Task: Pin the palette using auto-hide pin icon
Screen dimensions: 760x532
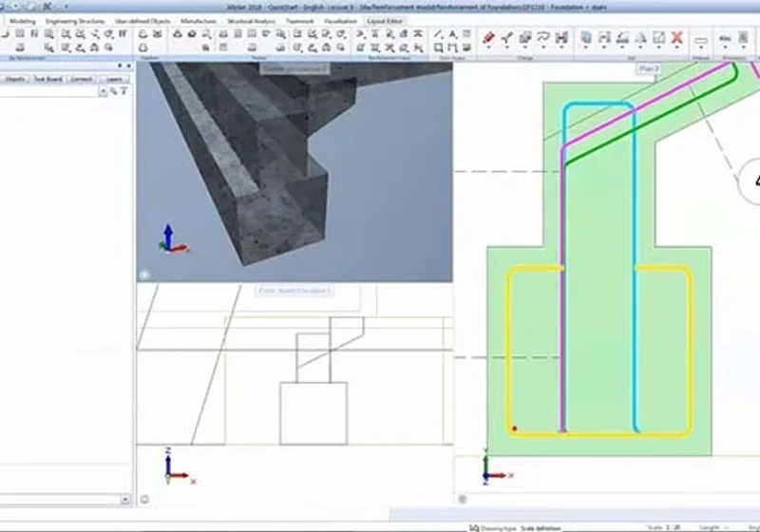Action: coord(120,66)
